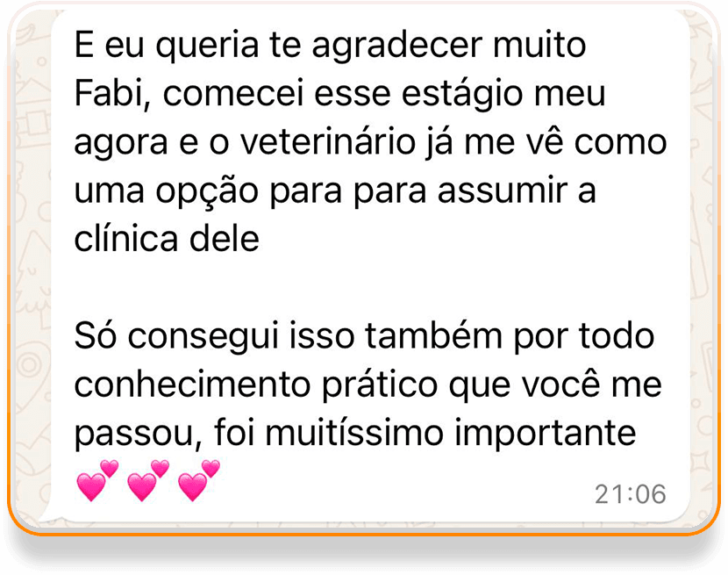Click the message bubble tail corner
Screen dimensions: 728x575
[46, 516]
